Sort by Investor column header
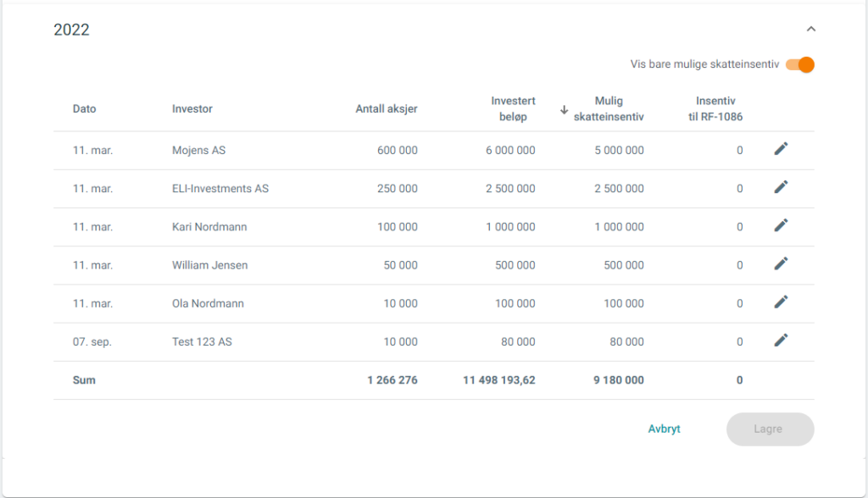868x498 pixels. (192, 109)
